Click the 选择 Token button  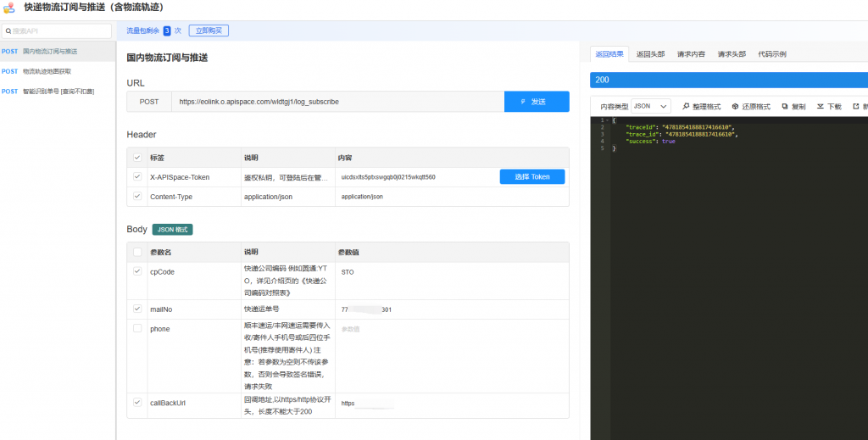[532, 176]
